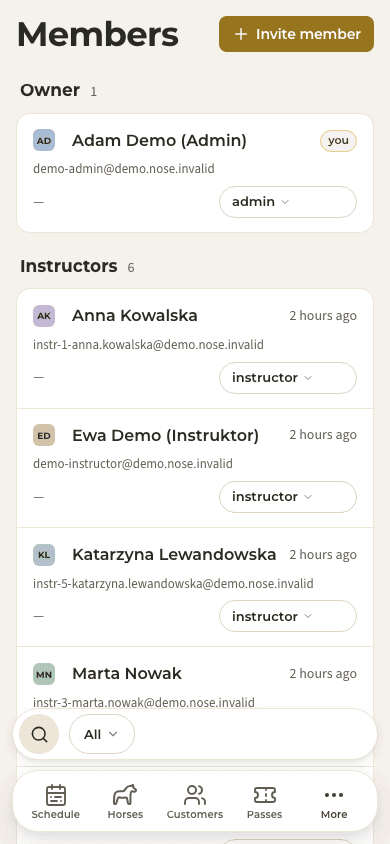Expand Ewa Demo's instructor role dropdown
390x844 pixels.
point(288,497)
